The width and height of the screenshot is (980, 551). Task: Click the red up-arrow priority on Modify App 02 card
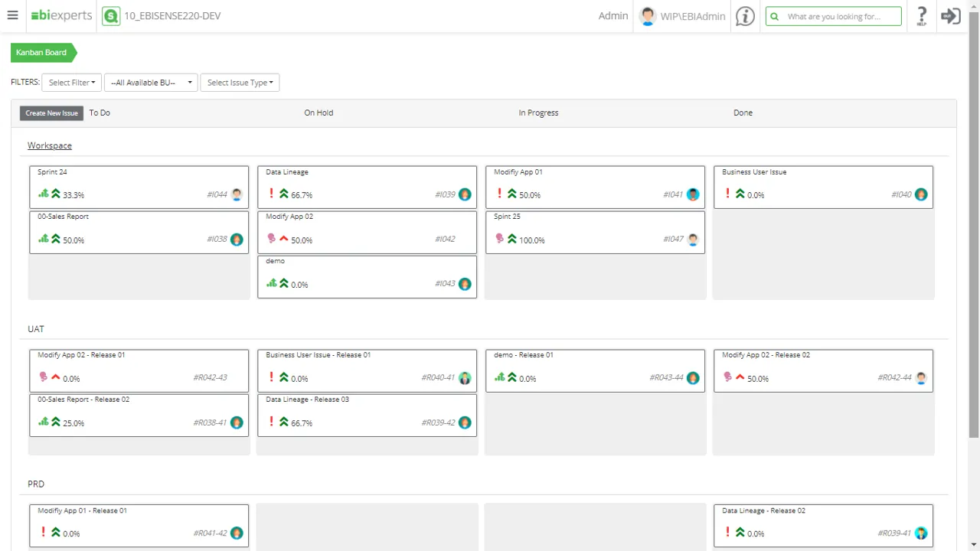click(x=284, y=239)
